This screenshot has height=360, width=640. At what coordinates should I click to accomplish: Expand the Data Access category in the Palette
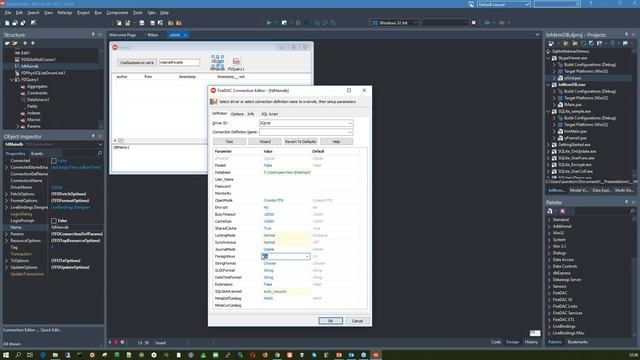tap(549, 260)
